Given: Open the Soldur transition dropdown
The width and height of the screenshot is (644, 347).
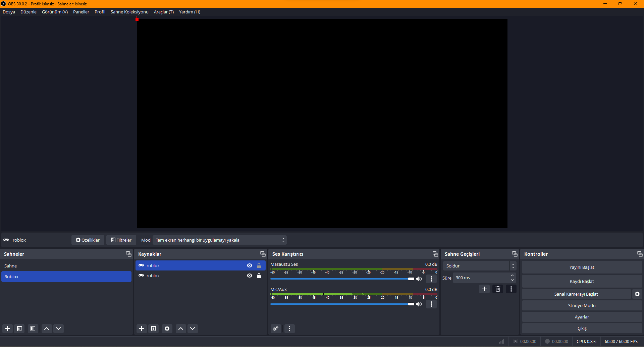Looking at the screenshot, I should click(479, 266).
